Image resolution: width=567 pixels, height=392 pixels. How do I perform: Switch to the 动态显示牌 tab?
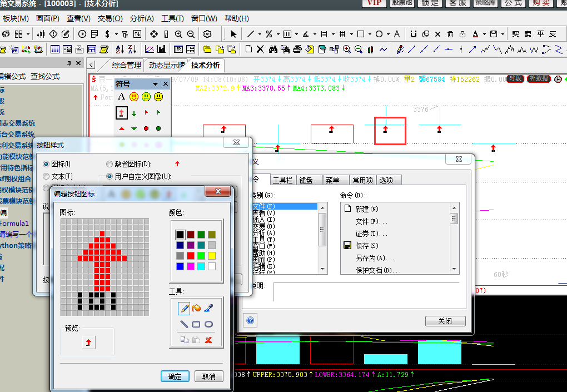(167, 65)
